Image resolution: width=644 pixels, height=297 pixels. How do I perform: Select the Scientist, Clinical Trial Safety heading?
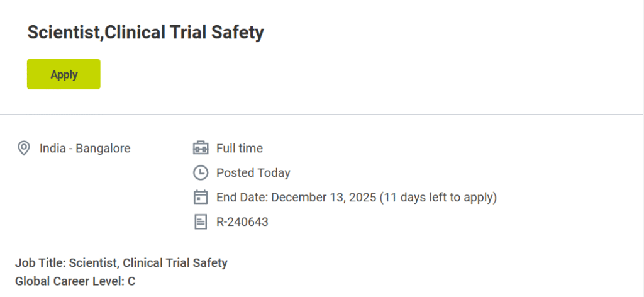point(145,33)
